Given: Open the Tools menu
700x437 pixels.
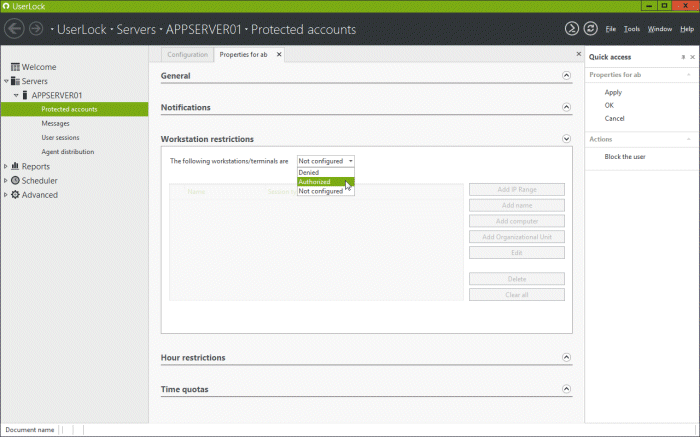Looking at the screenshot, I should coord(632,29).
